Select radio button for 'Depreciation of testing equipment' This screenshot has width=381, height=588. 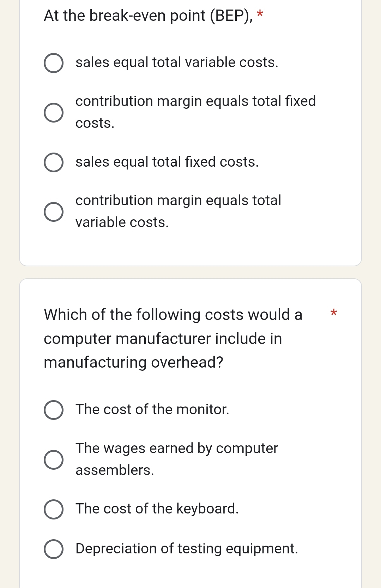54,549
